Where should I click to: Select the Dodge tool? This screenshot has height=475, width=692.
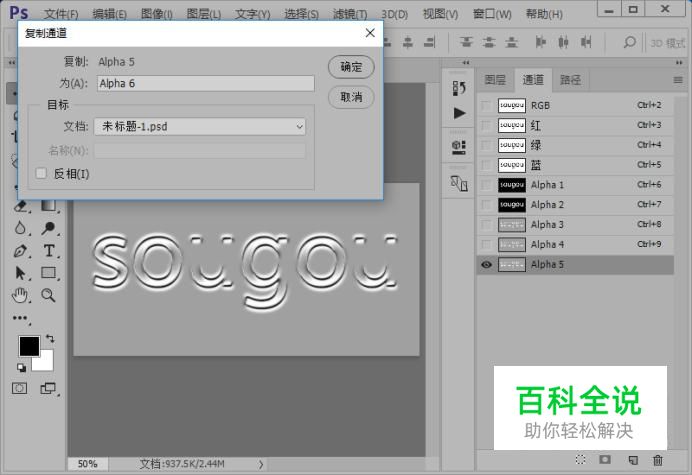point(49,228)
